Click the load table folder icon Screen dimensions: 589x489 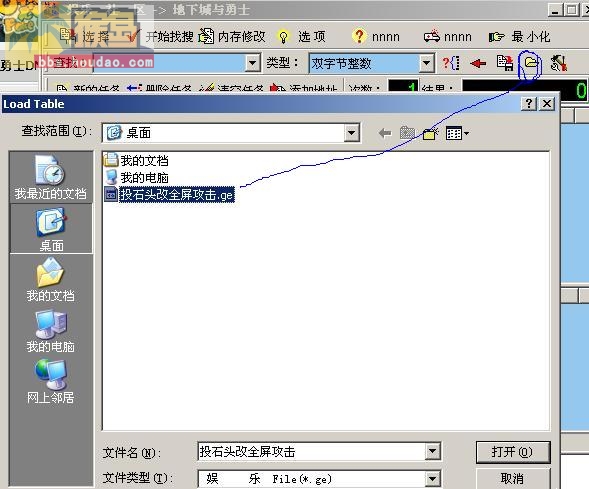[x=531, y=62]
